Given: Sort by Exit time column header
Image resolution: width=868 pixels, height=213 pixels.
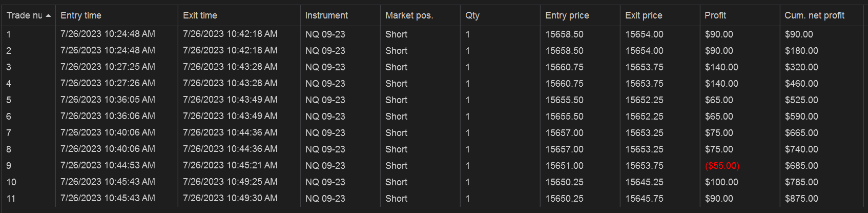Looking at the screenshot, I should click(x=239, y=15).
